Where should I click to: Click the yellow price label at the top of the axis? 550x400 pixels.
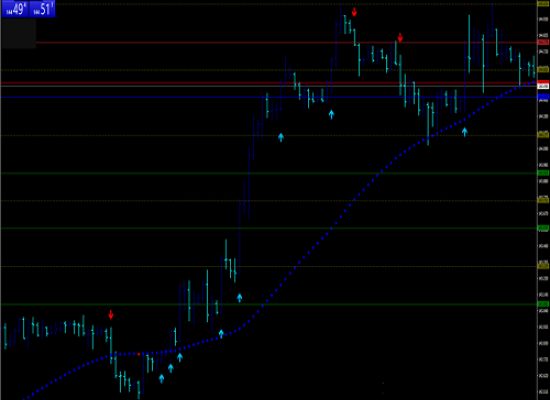pyautogui.click(x=543, y=4)
